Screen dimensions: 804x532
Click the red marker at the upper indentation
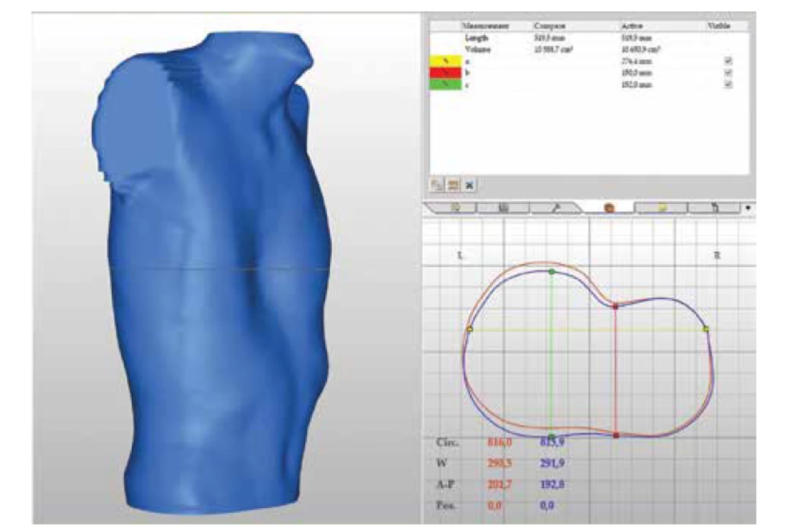click(x=615, y=306)
